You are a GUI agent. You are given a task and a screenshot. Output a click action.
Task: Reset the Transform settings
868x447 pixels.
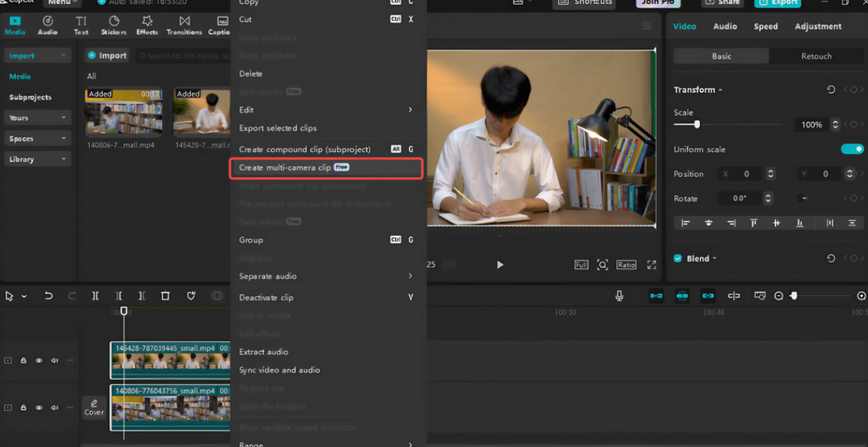coord(831,90)
